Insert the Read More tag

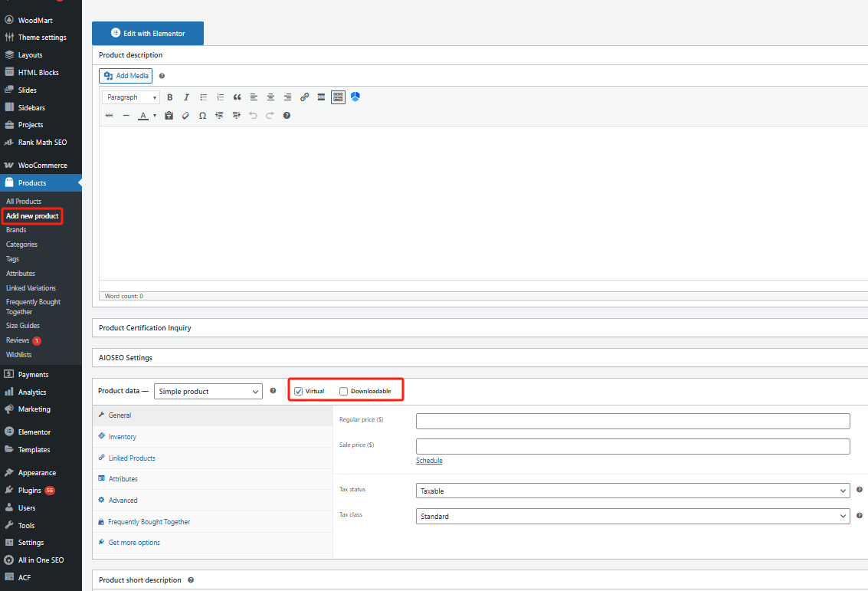(321, 97)
